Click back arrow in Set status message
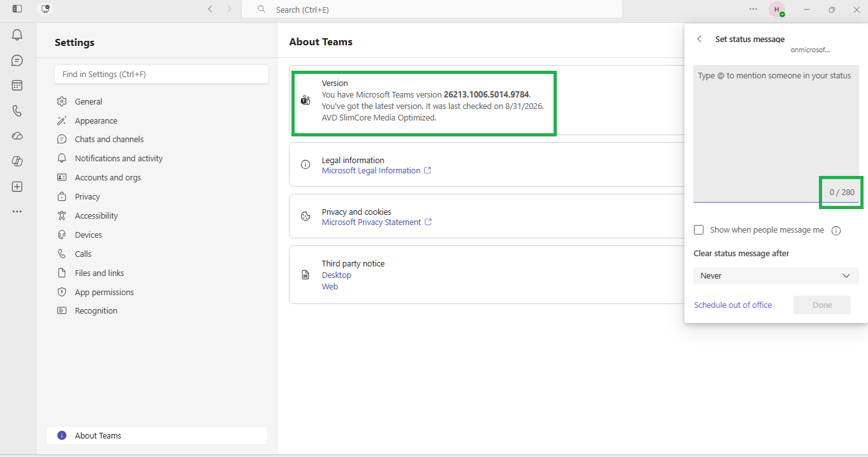Viewport: 868px width, 457px height. [x=700, y=39]
